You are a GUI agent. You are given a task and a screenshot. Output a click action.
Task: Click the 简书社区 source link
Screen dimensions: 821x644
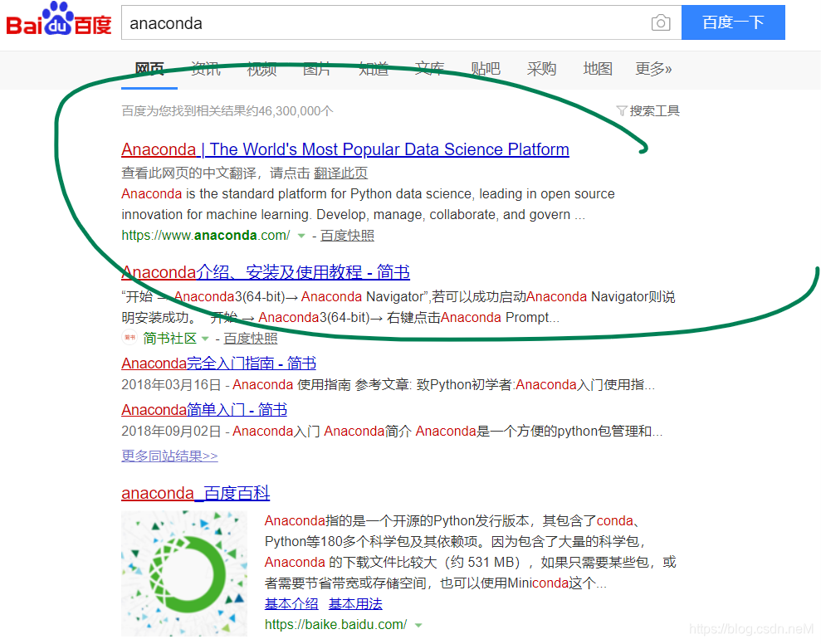coord(169,339)
